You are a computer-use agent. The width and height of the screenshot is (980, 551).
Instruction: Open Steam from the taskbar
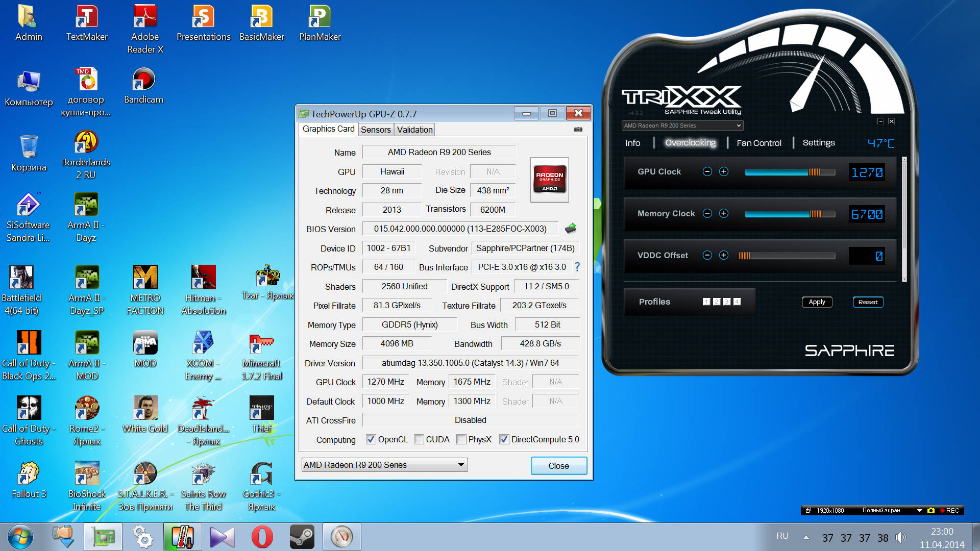pos(302,537)
